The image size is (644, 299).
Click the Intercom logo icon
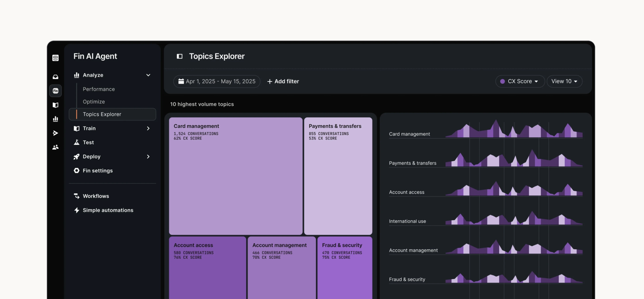coord(55,58)
